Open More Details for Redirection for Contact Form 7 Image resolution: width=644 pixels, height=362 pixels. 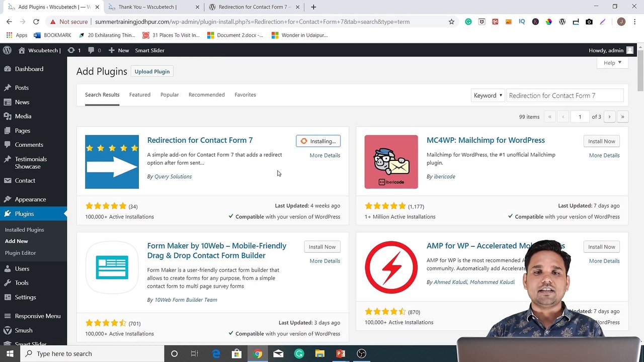coord(325,155)
